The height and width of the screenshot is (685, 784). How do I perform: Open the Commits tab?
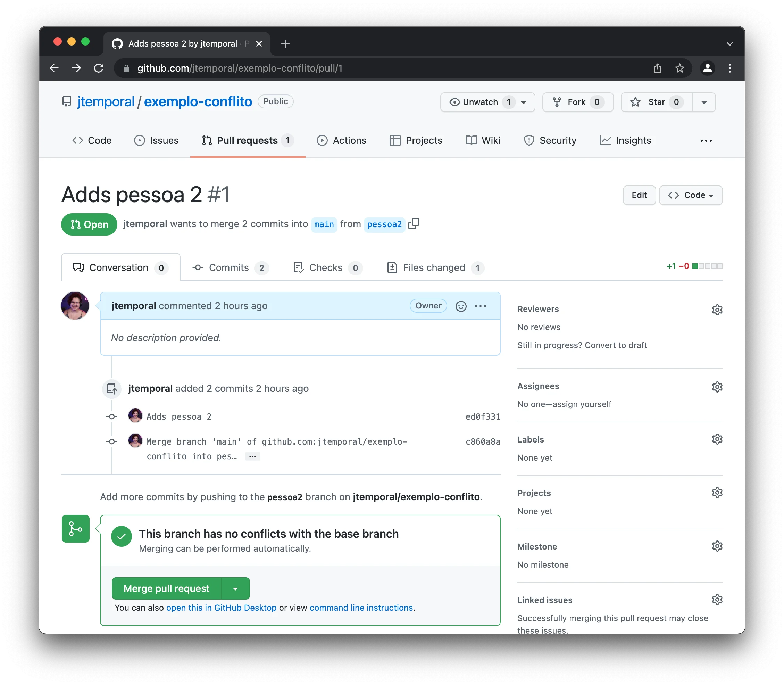coord(229,267)
